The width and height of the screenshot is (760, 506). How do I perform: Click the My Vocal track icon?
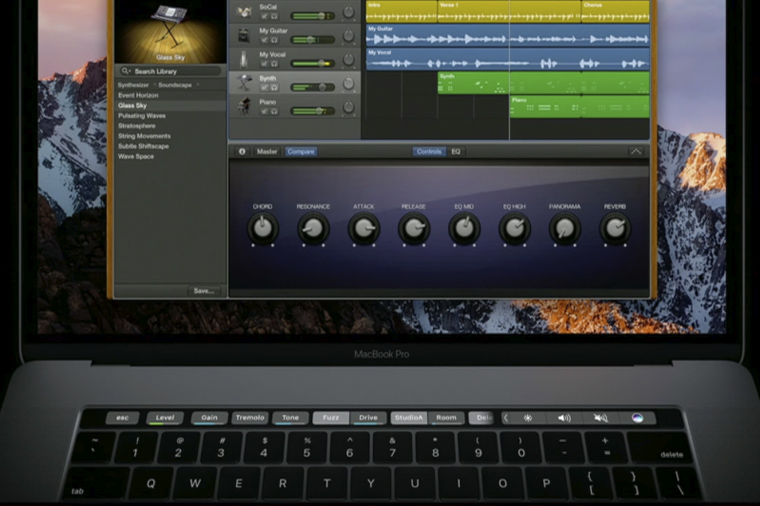point(243,59)
